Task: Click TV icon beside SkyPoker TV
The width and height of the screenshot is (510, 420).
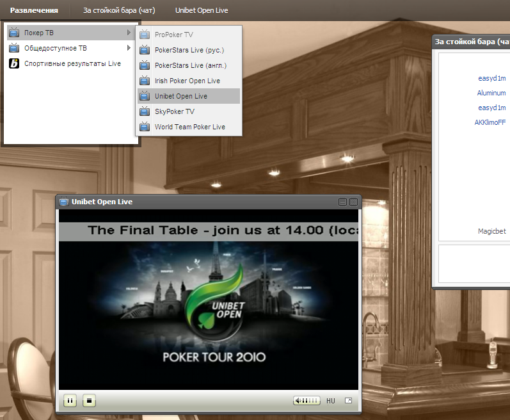Action: coord(145,111)
